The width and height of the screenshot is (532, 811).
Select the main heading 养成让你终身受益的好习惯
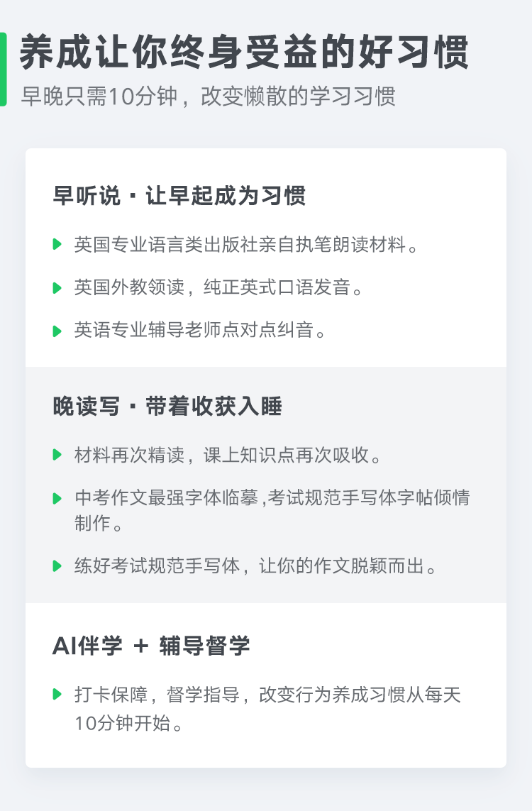244,52
